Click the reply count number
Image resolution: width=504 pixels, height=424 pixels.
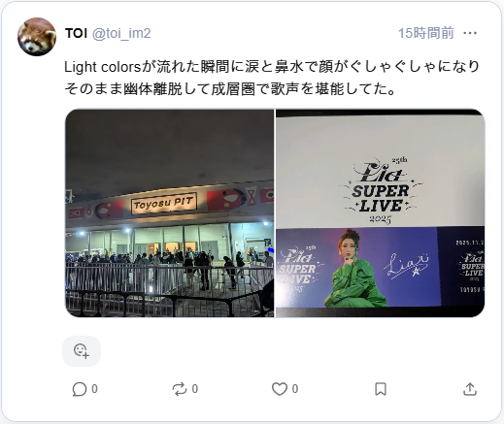click(x=94, y=389)
